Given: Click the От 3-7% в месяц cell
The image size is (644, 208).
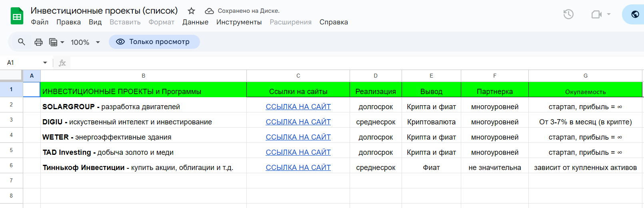Looking at the screenshot, I should (x=586, y=120).
